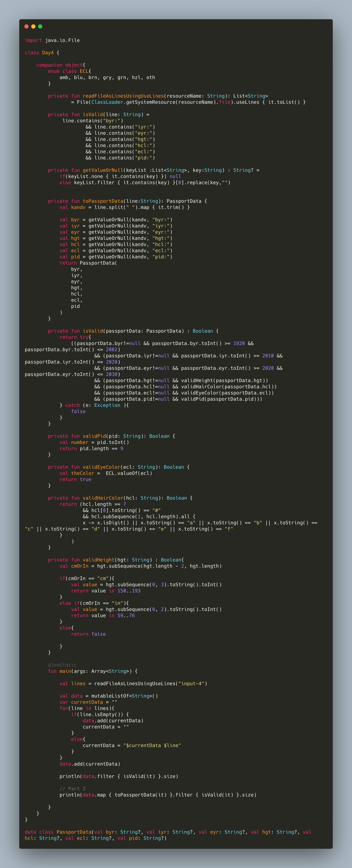Click the 'if(keyList.none' line

120,176
